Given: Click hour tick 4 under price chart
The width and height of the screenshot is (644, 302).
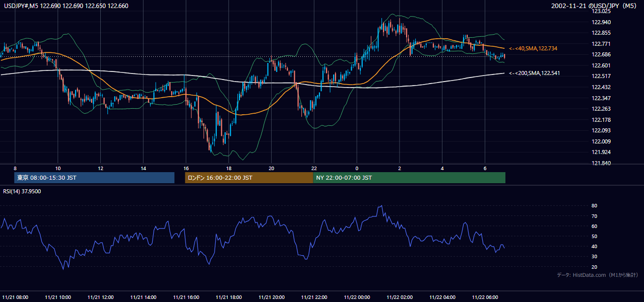Looking at the screenshot, I should pyautogui.click(x=442, y=168).
